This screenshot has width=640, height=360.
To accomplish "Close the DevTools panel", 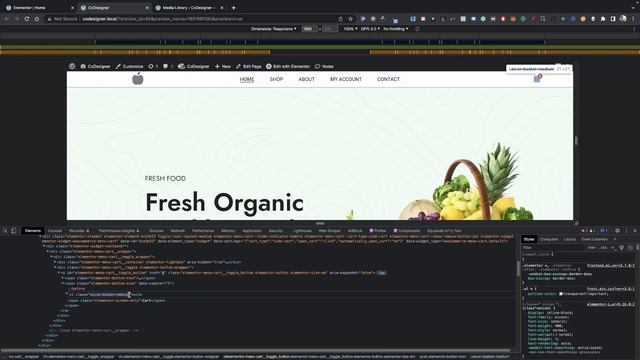I will pyautogui.click(x=635, y=231).
